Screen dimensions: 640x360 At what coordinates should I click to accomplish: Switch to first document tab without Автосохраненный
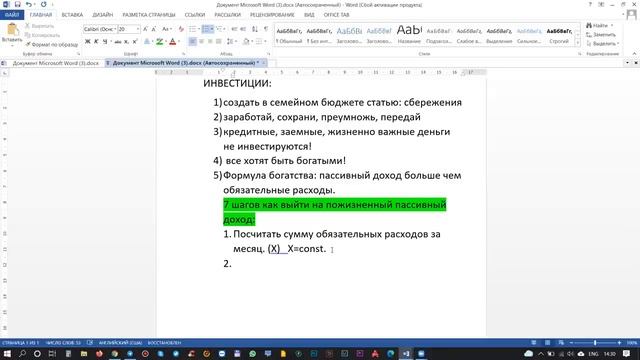[x=56, y=63]
